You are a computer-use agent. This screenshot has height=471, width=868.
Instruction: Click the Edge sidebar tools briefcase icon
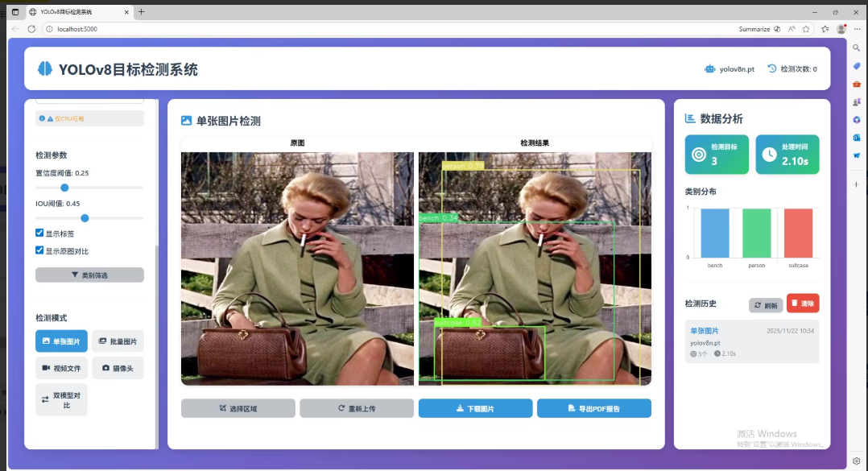(x=857, y=84)
